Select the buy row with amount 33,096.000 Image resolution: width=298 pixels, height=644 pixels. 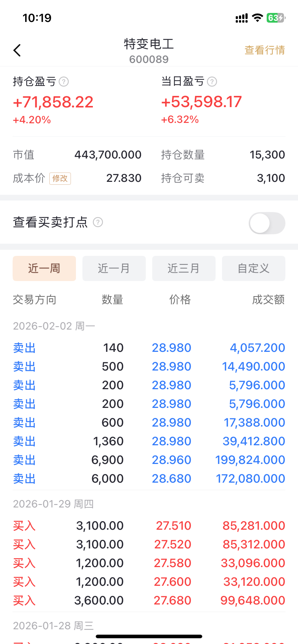pos(149,563)
